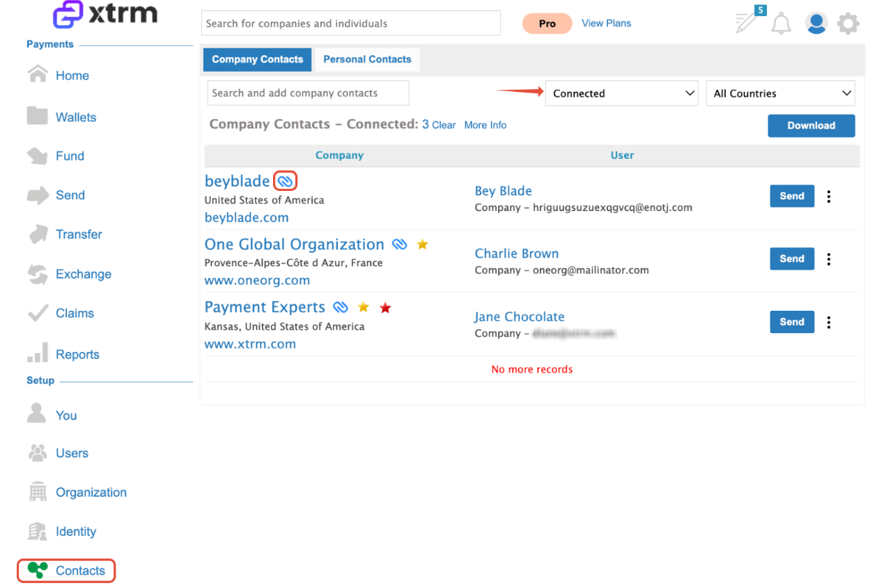Open the three-dot menu for Charlie Brown
The image size is (895, 588).
point(829,259)
